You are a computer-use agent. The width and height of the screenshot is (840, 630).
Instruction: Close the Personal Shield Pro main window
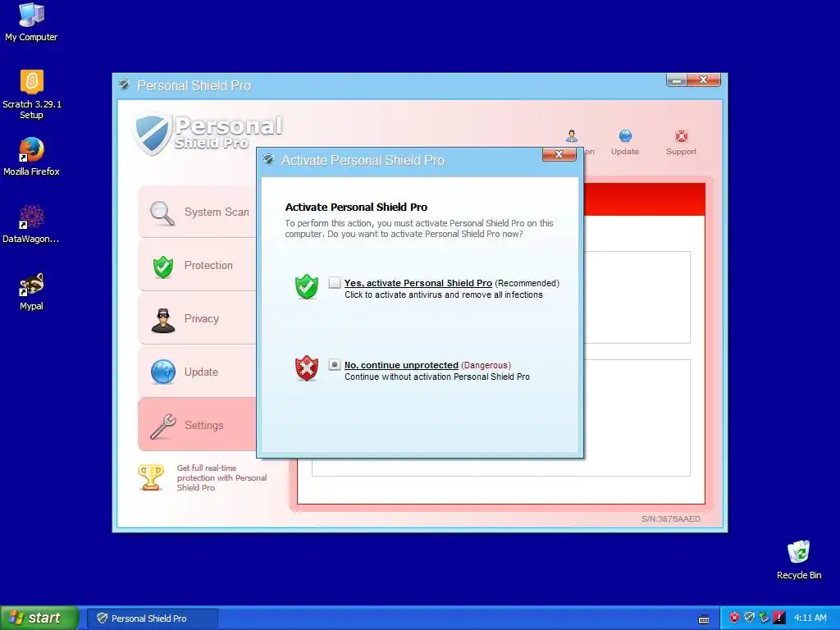pyautogui.click(x=704, y=80)
